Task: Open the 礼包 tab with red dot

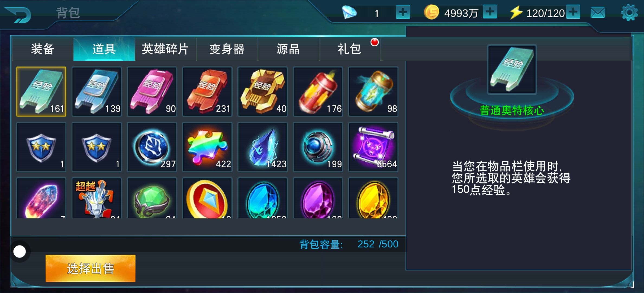Action: [350, 49]
